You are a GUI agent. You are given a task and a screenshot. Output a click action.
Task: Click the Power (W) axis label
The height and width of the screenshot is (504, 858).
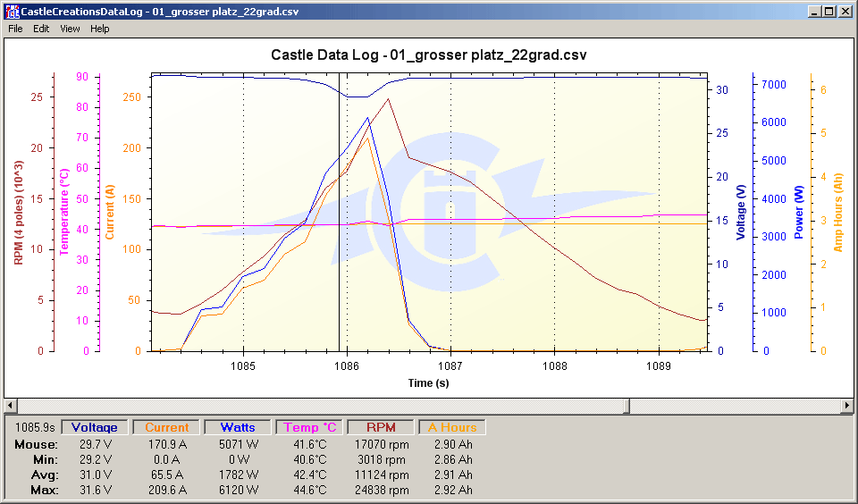[799, 213]
